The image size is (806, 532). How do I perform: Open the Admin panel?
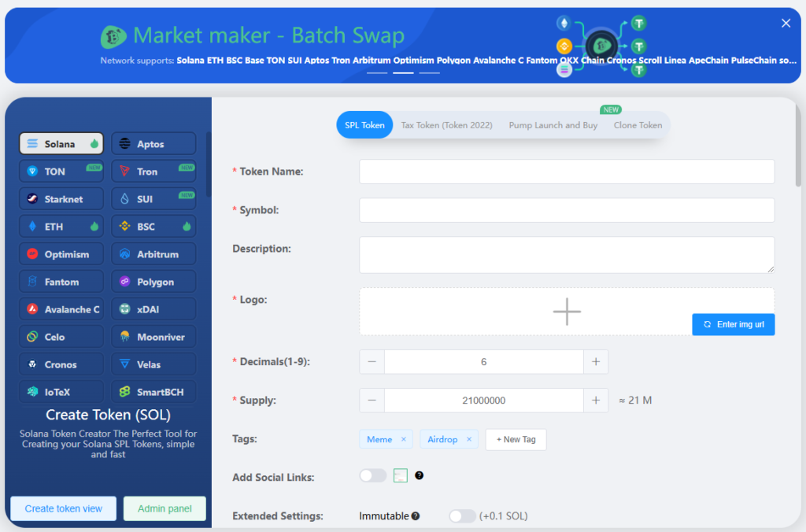coord(165,508)
